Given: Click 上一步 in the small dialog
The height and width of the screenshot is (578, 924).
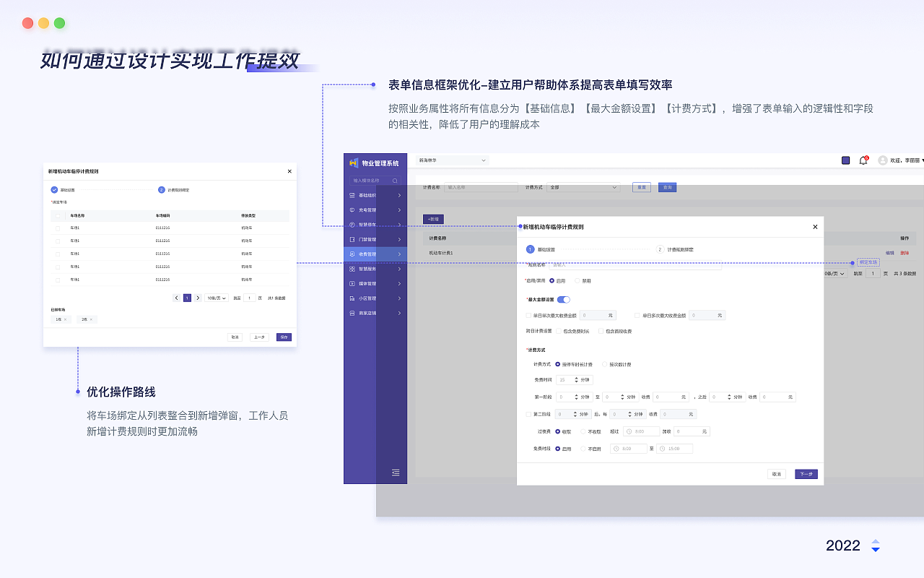Looking at the screenshot, I should click(x=259, y=337).
